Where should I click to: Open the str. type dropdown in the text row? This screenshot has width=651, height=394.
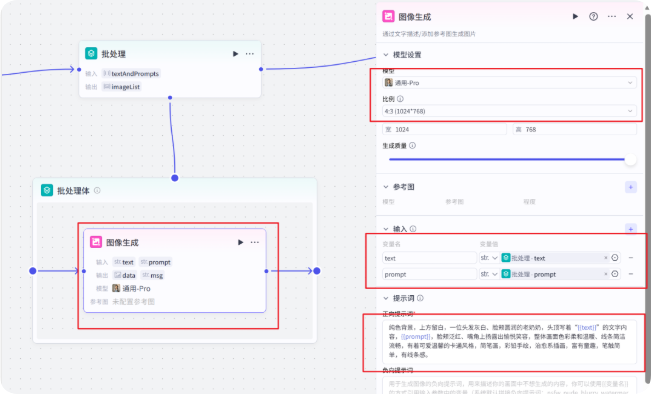coord(489,258)
